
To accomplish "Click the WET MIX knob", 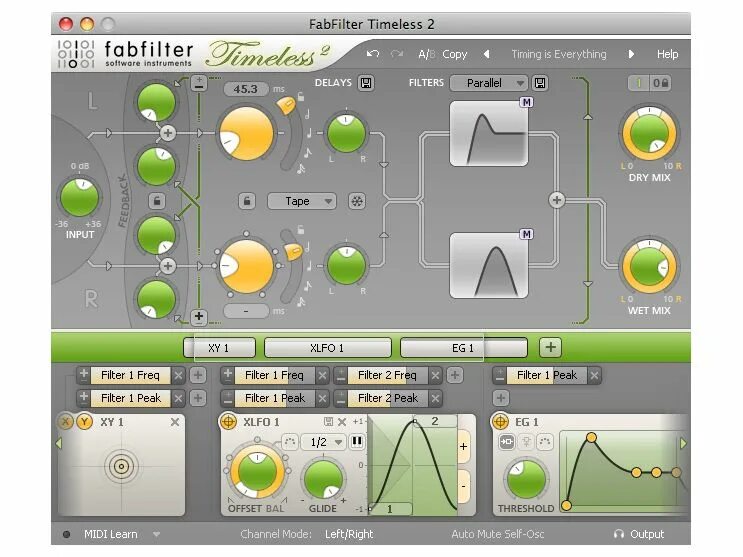I will pos(649,266).
